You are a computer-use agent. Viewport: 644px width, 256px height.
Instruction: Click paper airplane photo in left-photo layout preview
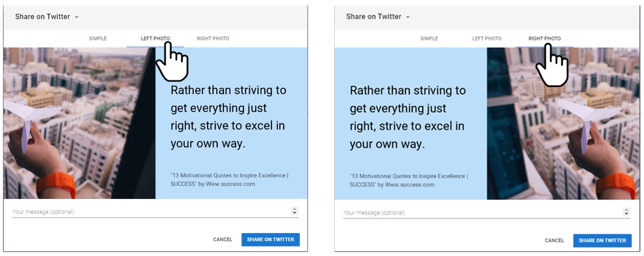(x=79, y=123)
